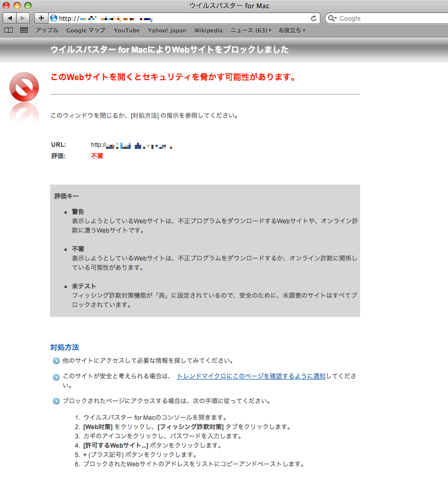Click step 4 text 許可するWebサイト

[x=116, y=445]
